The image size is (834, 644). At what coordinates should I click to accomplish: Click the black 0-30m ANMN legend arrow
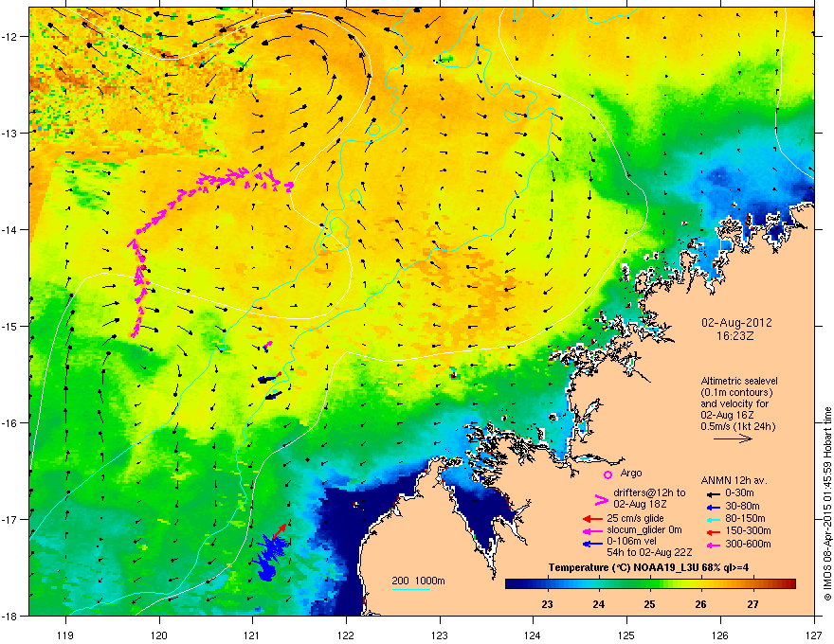712,494
